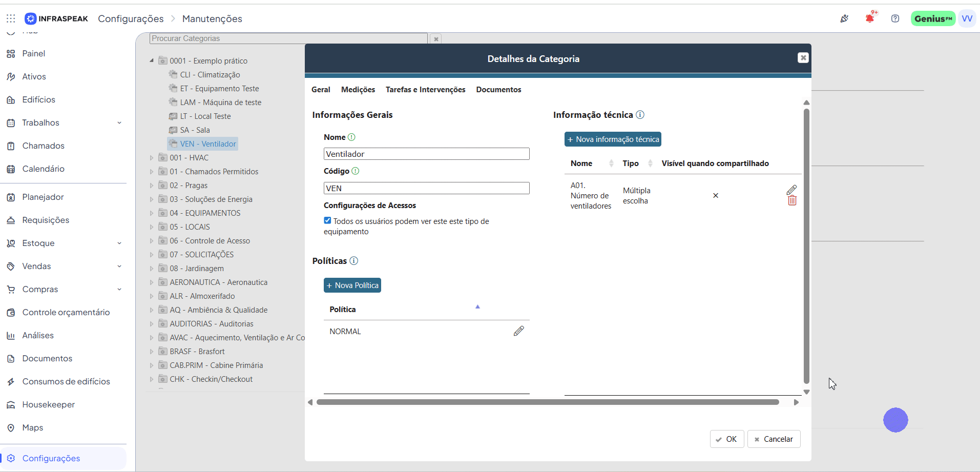Switch to the Tarefas e Intervenções tab
Screen dimensions: 980x472
pyautogui.click(x=425, y=90)
